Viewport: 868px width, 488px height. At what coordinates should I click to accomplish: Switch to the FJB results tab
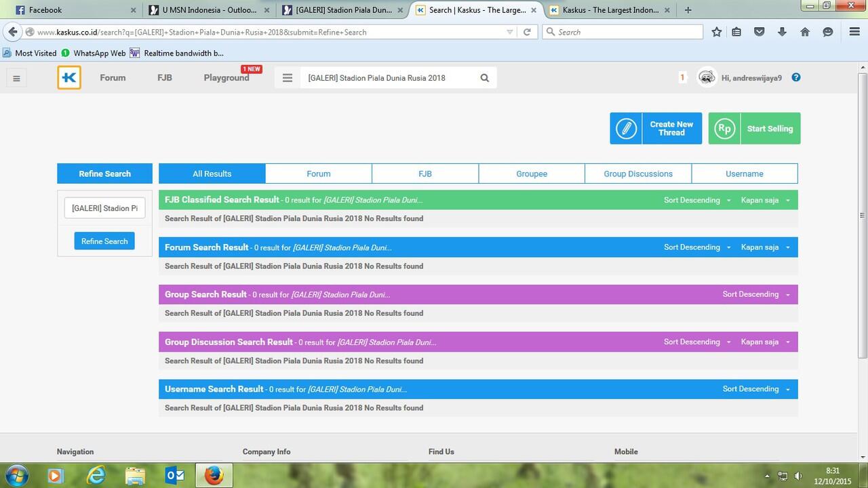[425, 174]
